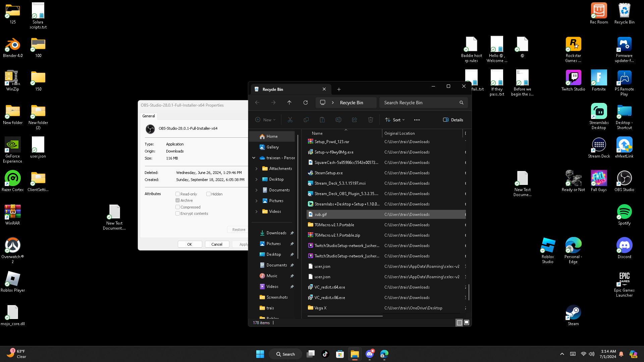644x362 pixels.
Task: Select the Overwatch 2 desktop icon
Action: point(13,250)
